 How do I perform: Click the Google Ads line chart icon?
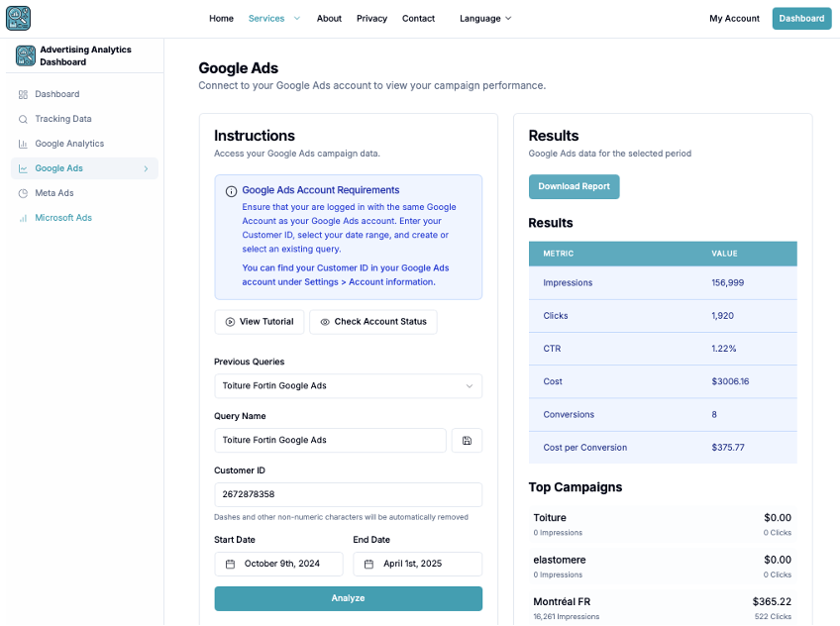(23, 168)
